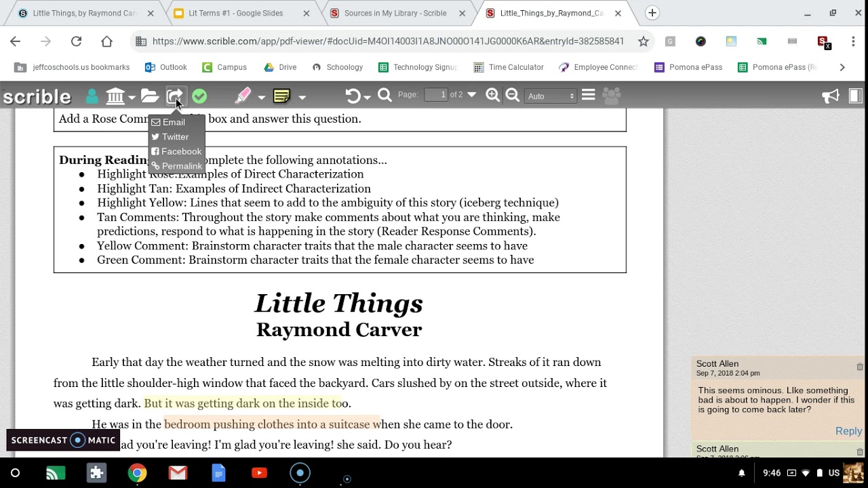Delete the Sep 7 2:04 pm comment

860,367
